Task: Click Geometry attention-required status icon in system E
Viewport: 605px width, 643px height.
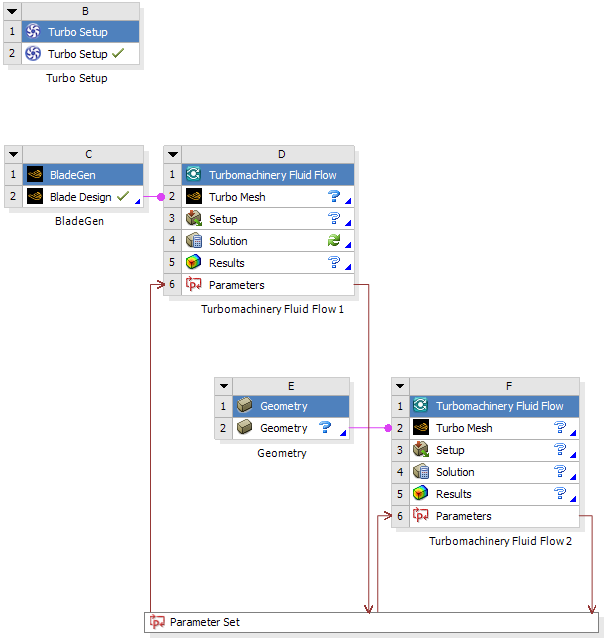Action: tap(325, 427)
